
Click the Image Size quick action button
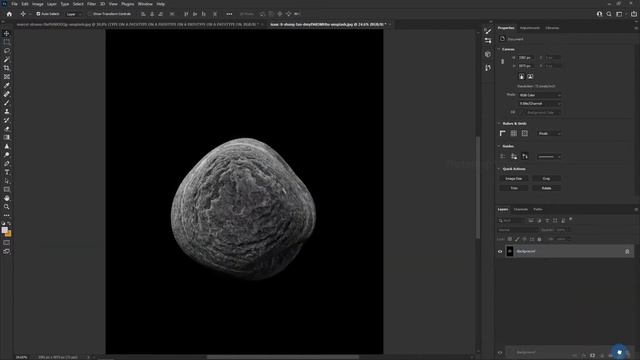click(513, 179)
